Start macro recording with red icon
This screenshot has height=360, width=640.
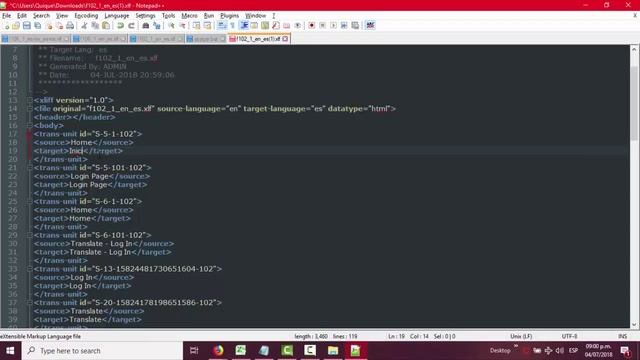[311, 25]
